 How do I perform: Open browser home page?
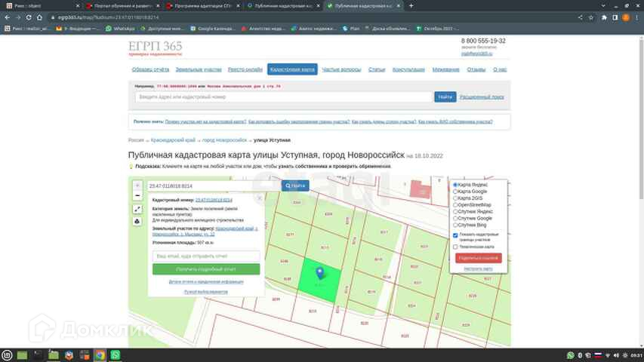pyautogui.click(x=39, y=17)
